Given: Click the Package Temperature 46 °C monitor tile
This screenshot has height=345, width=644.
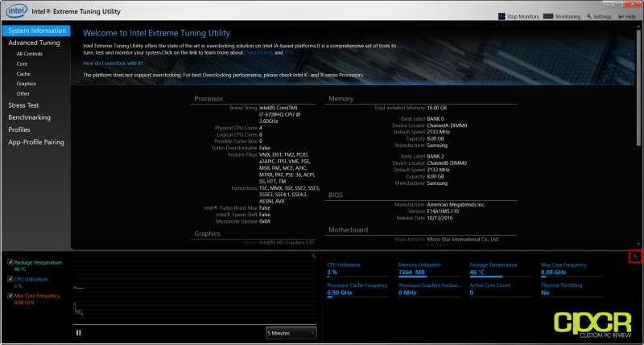Looking at the screenshot, I should [500, 269].
